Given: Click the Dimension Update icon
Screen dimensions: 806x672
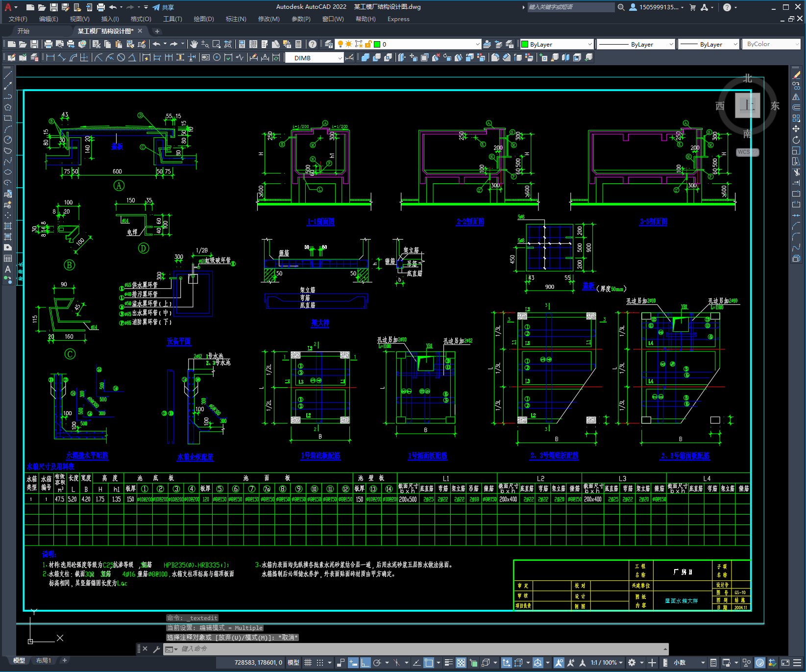Looking at the screenshot, I should coord(276,57).
